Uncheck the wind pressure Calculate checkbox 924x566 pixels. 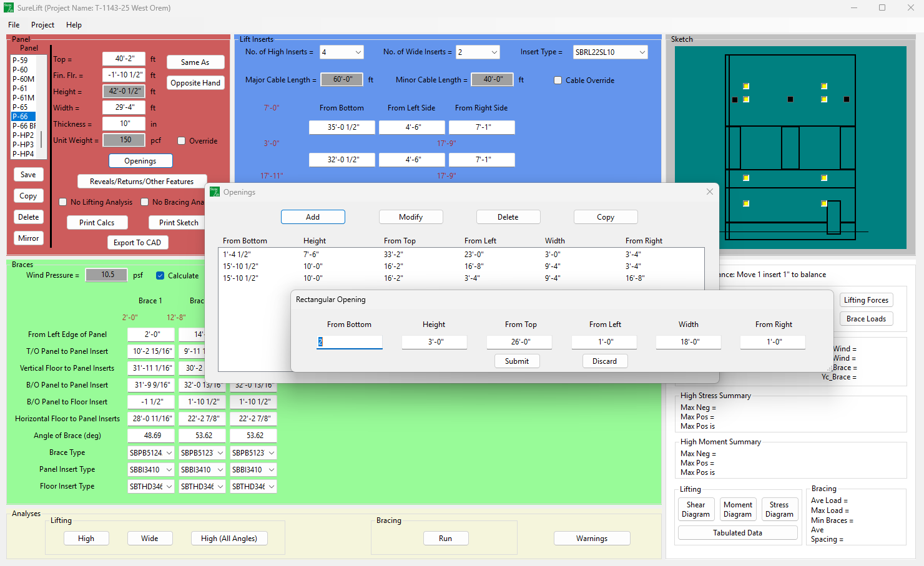(160, 275)
